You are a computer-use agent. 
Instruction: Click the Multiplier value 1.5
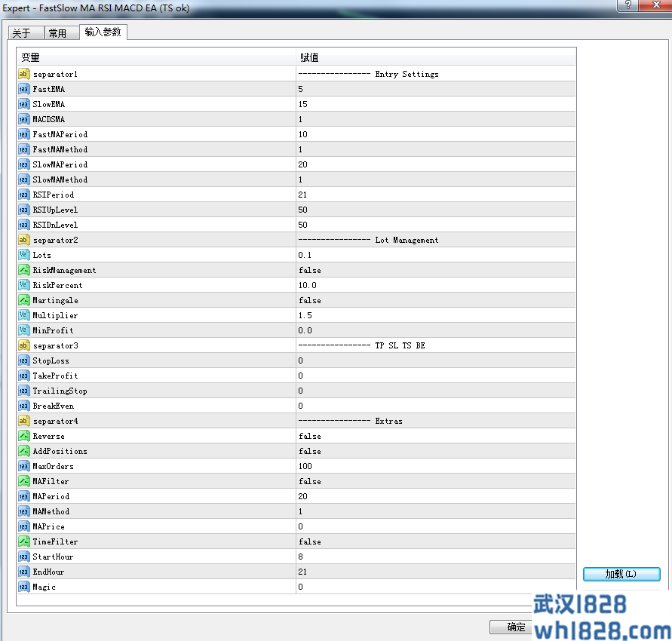pyautogui.click(x=305, y=315)
